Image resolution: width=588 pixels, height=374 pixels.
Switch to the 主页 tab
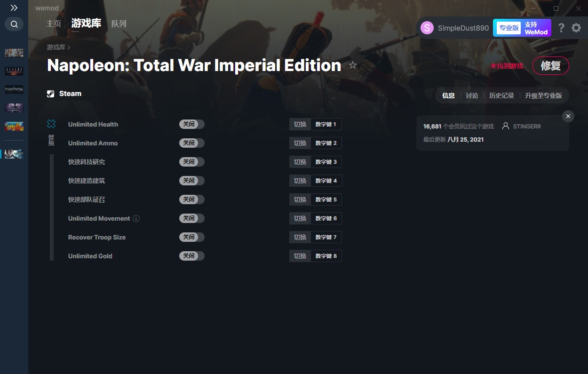pyautogui.click(x=54, y=24)
